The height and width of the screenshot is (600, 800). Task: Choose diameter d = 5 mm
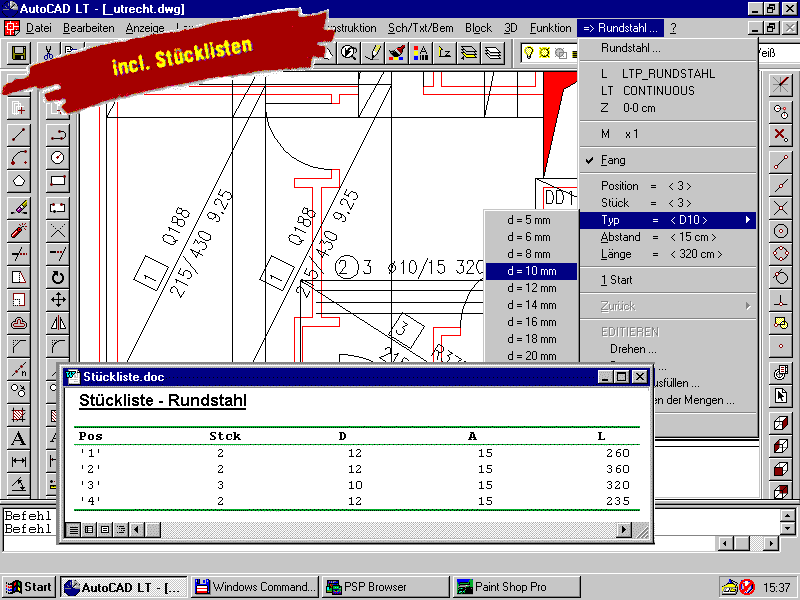click(x=531, y=220)
